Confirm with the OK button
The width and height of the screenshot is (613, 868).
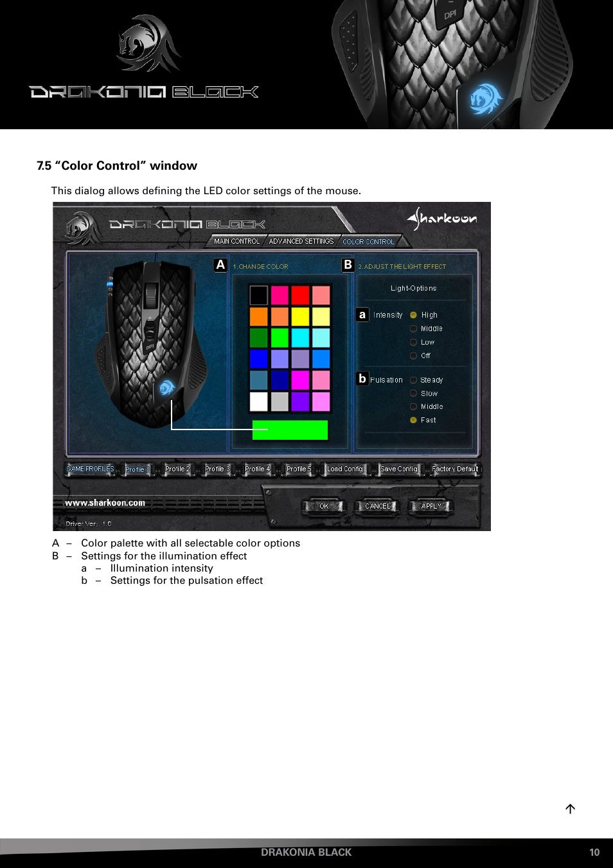click(x=324, y=507)
